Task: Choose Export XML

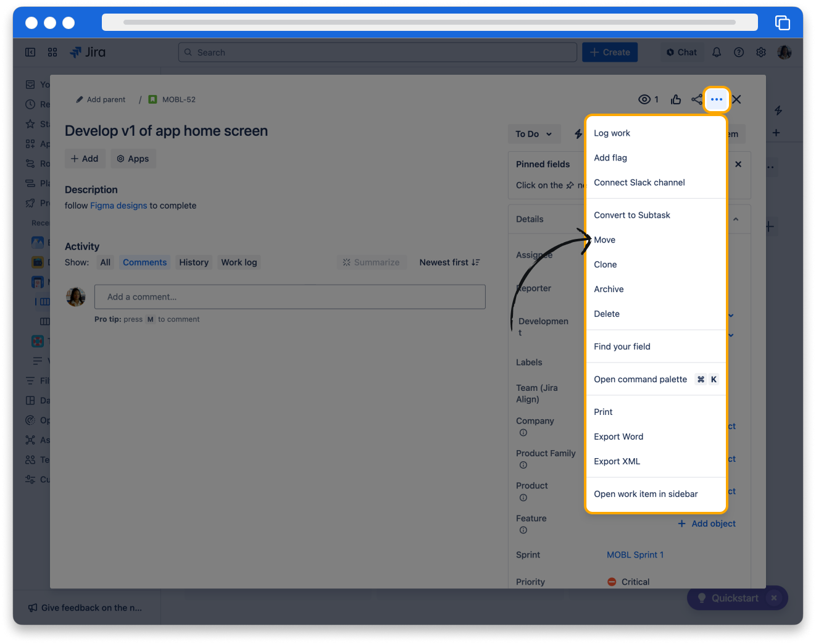Action: (x=656, y=462)
